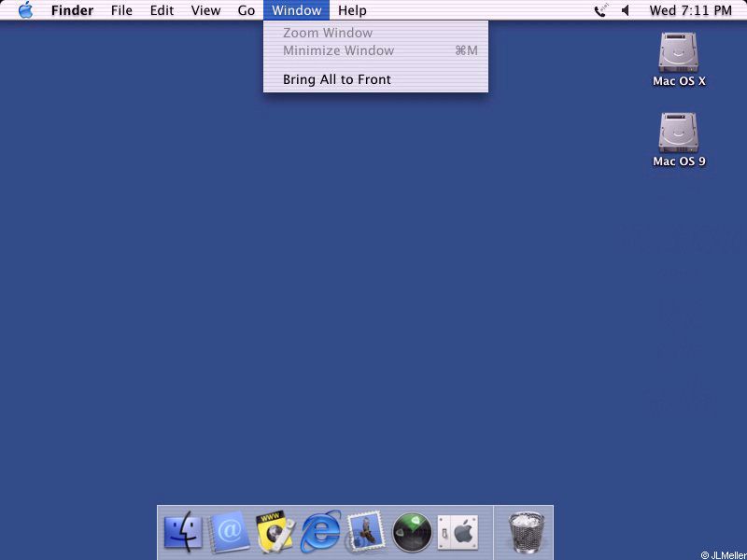This screenshot has height=560, width=747.
Task: Open the View menu
Action: [205, 10]
